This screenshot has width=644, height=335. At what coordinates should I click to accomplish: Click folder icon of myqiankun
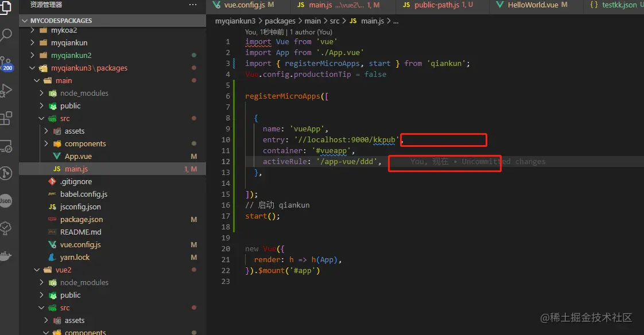pyautogui.click(x=43, y=42)
